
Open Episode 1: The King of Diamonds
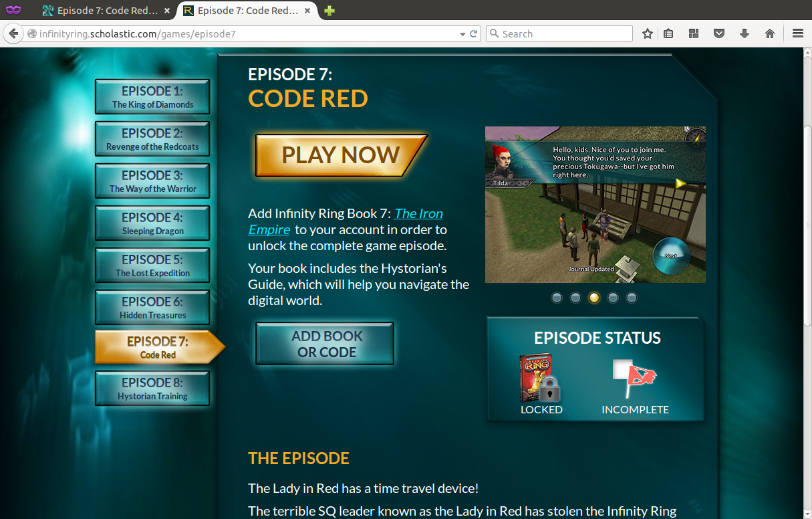(x=152, y=97)
